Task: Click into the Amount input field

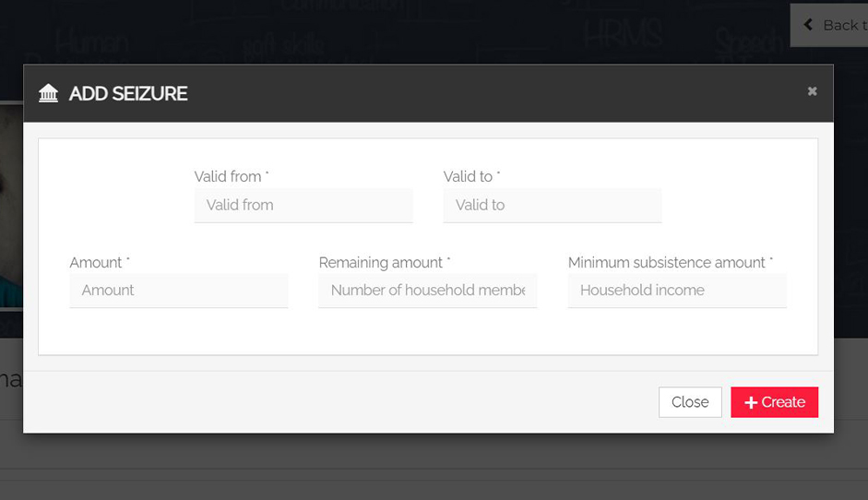Action: coord(179,290)
